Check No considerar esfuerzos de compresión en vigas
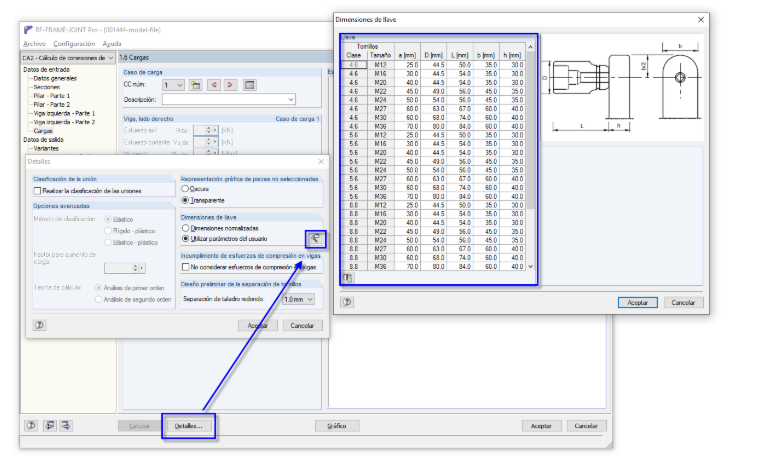760x456 pixels. [x=185, y=267]
